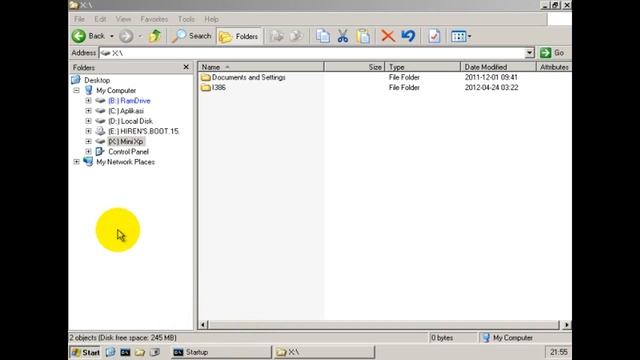This screenshot has height=360, width=640.
Task: Open the Edit menu
Action: click(x=100, y=19)
